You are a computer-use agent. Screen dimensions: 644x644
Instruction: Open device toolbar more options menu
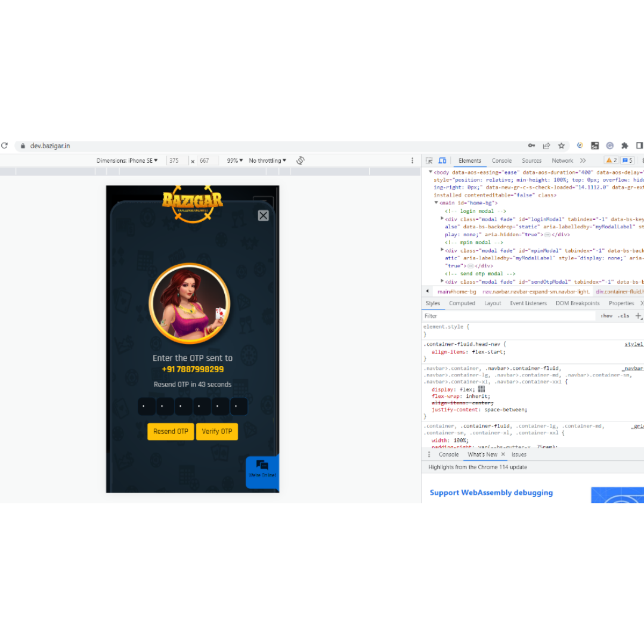click(413, 160)
